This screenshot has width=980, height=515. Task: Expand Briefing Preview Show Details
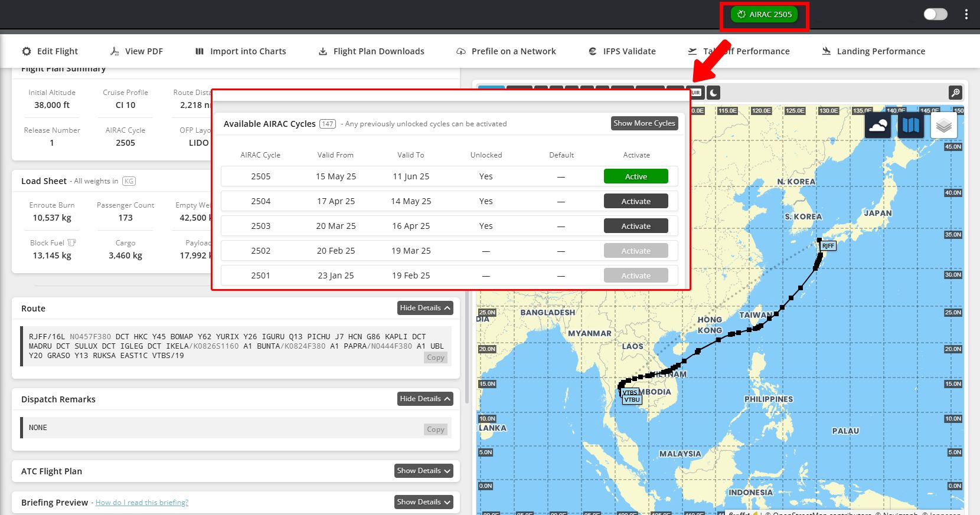(424, 502)
